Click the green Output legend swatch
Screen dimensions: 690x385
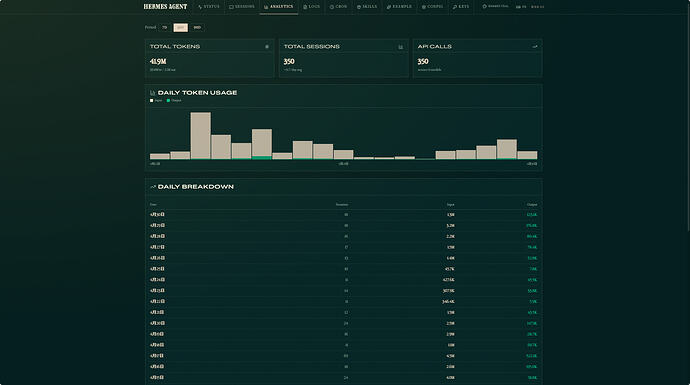(x=168, y=100)
